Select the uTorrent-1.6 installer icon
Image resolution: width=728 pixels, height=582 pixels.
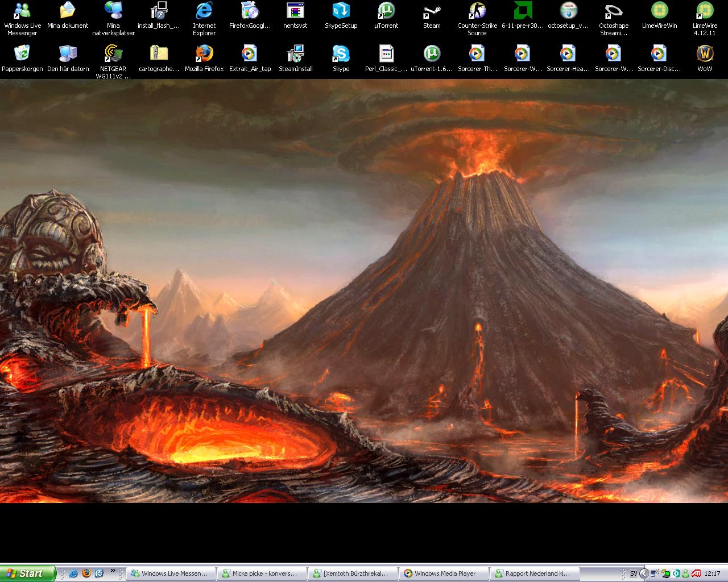click(x=432, y=58)
